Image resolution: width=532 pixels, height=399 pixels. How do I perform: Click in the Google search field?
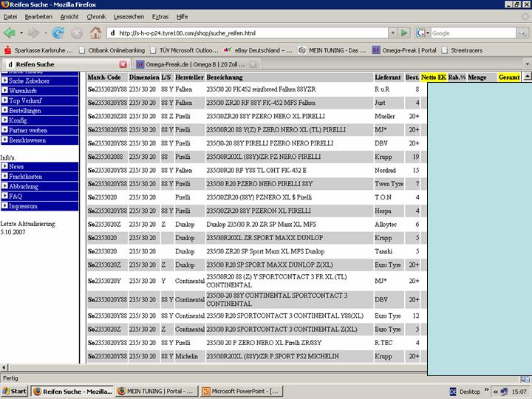(473, 33)
